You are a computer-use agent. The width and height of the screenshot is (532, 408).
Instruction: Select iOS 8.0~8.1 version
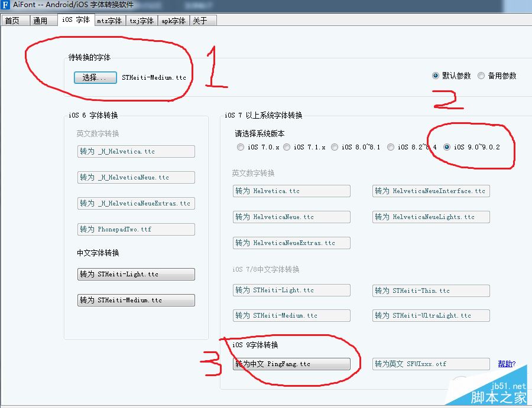pos(335,147)
